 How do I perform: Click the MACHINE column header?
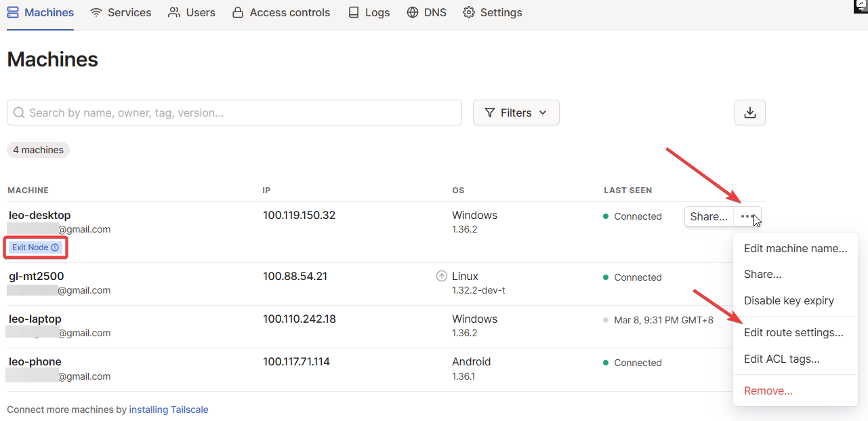(x=28, y=191)
